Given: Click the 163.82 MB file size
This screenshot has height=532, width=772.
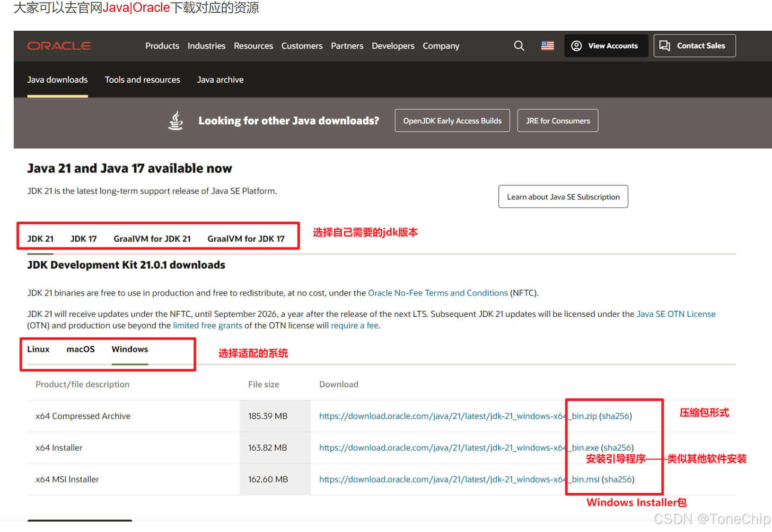Looking at the screenshot, I should 268,448.
